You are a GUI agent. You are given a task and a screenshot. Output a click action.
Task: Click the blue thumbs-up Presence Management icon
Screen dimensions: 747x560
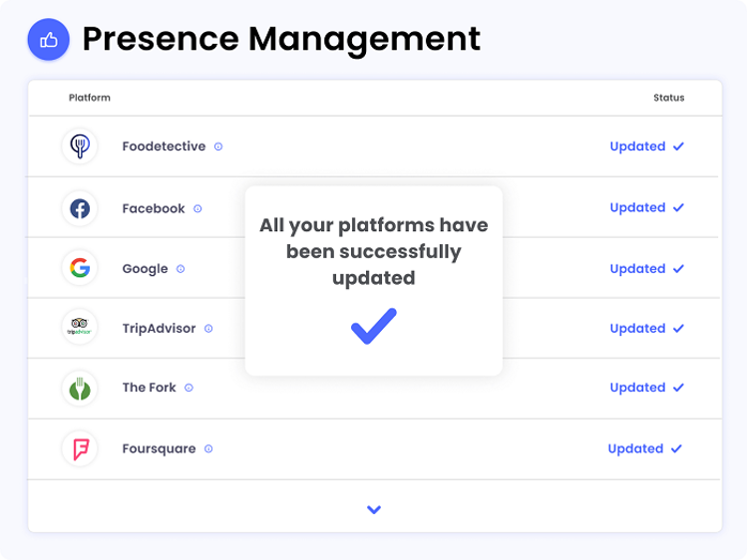(49, 40)
